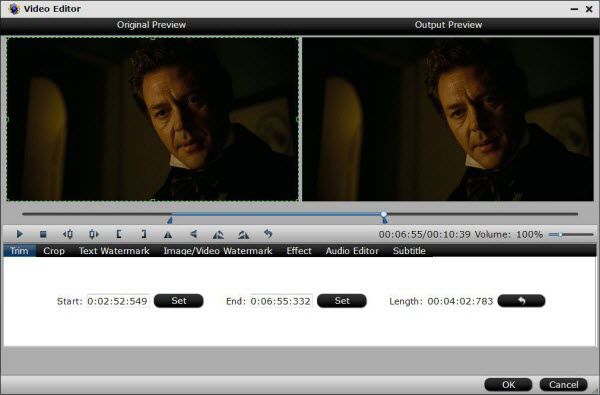This screenshot has width=600, height=395.
Task: Open the Text Watermark tab
Action: point(114,251)
